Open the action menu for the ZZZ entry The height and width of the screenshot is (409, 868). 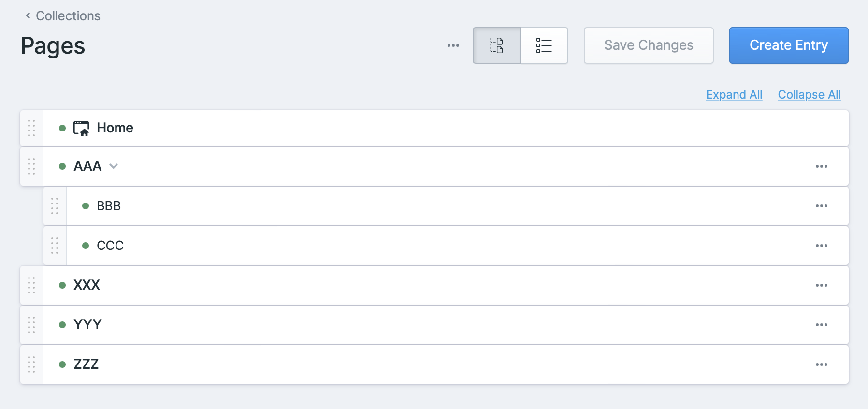pyautogui.click(x=822, y=365)
